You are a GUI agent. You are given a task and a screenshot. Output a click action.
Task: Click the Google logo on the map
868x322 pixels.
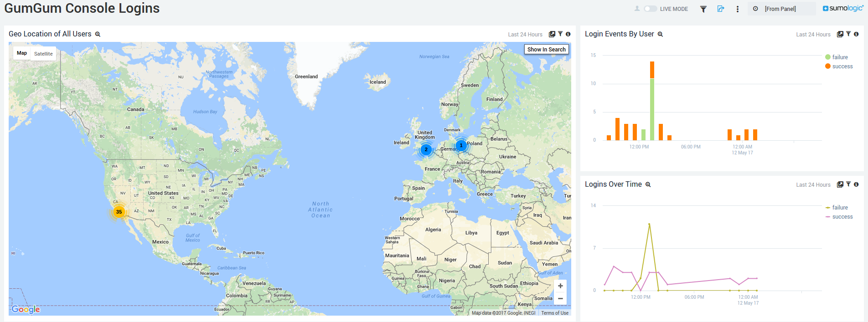tap(26, 309)
